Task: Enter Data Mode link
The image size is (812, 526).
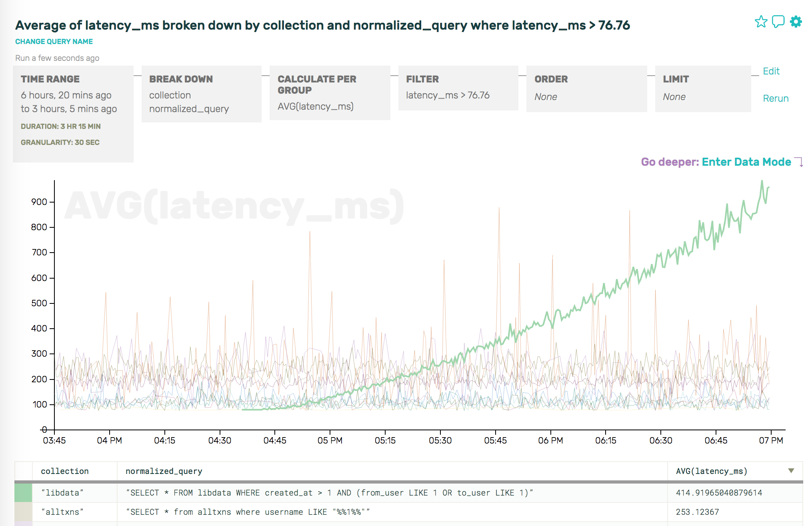Action: 746,162
